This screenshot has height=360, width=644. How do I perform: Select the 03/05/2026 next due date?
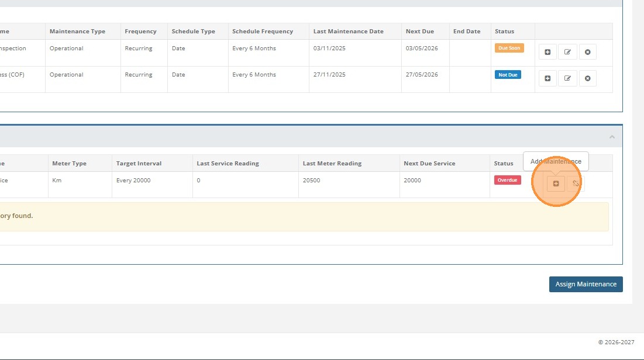pyautogui.click(x=421, y=49)
